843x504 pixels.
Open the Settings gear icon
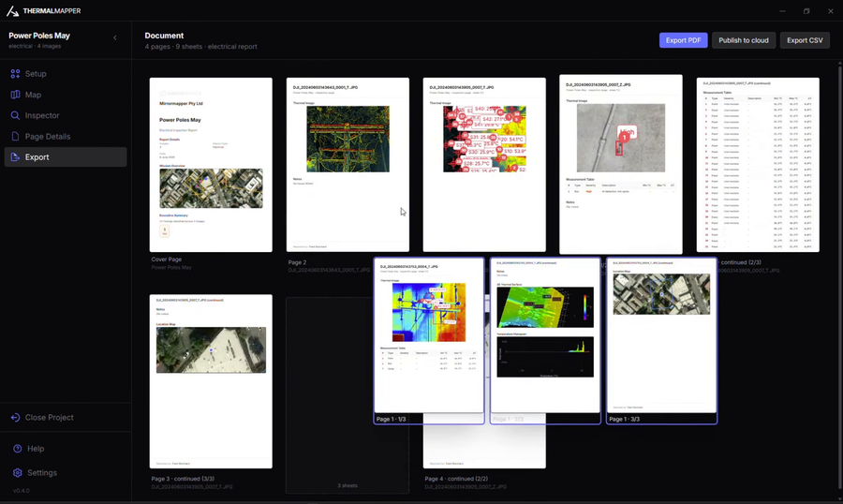[x=17, y=473]
